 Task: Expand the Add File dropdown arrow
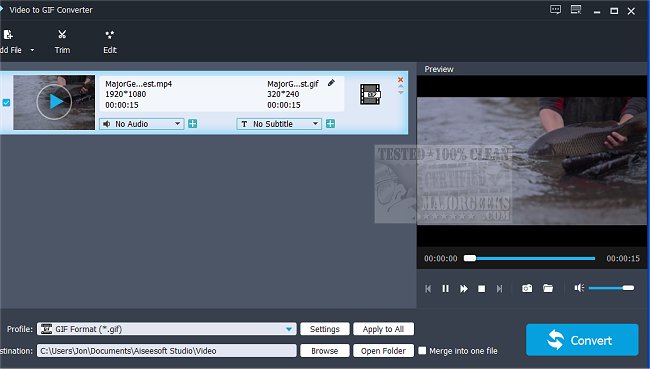[x=32, y=50]
